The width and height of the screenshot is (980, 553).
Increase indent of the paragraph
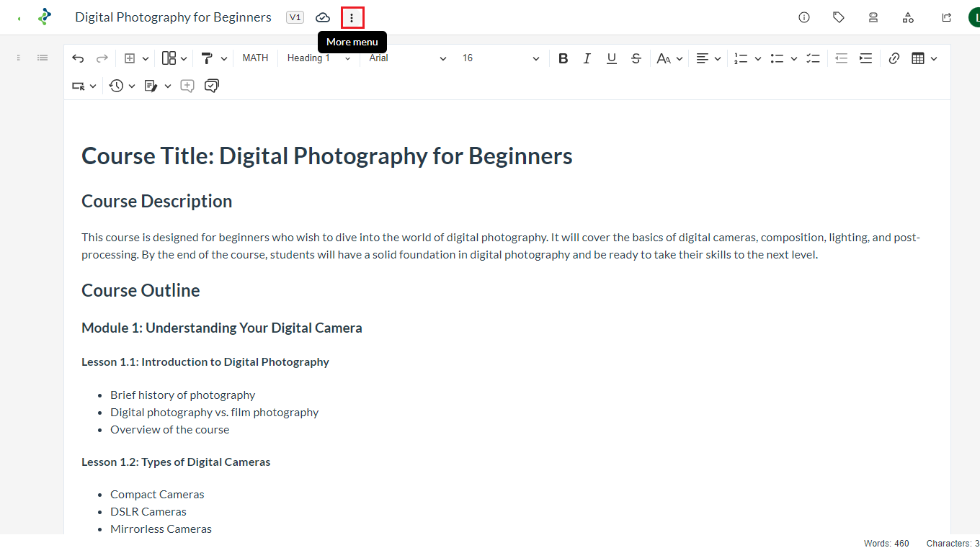pyautogui.click(x=865, y=58)
